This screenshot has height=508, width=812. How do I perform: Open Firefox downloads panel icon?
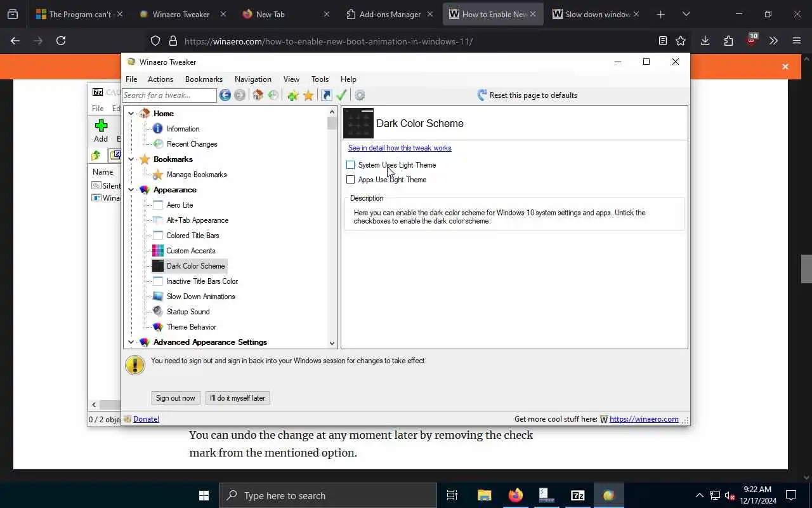point(705,41)
